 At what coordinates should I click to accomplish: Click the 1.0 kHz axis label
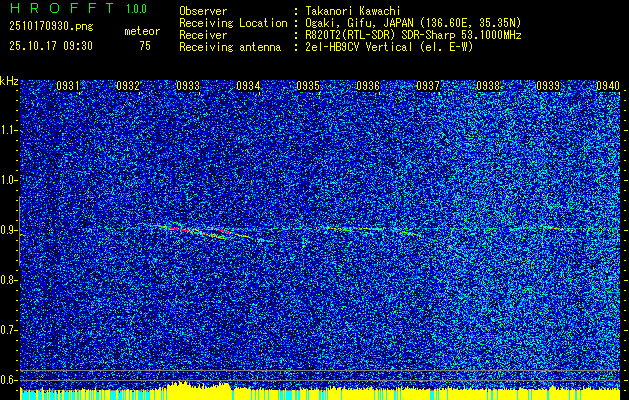(x=8, y=180)
